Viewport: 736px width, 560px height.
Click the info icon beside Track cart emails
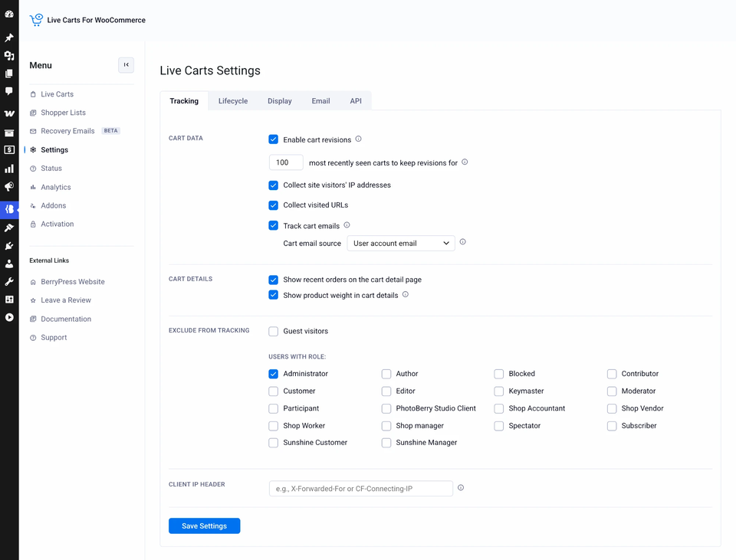pos(347,225)
